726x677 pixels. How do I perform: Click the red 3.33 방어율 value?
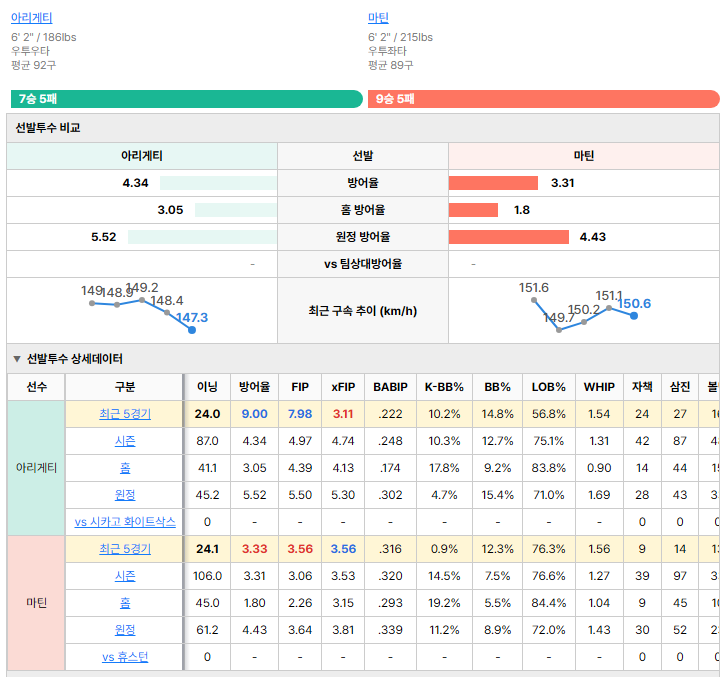point(255,549)
